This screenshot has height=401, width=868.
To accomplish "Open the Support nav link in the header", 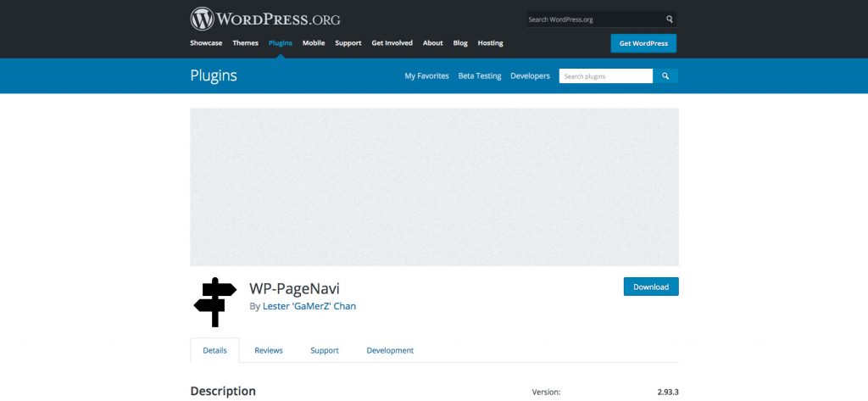I will point(348,42).
